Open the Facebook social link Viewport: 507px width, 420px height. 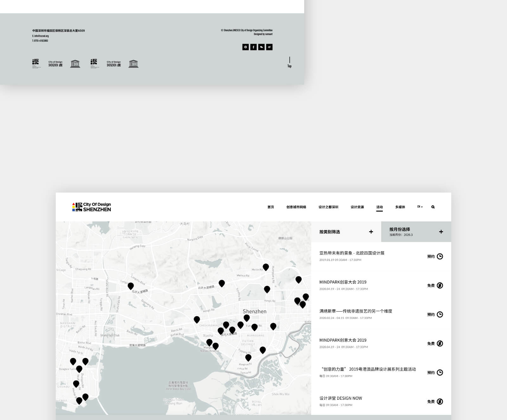coord(253,47)
